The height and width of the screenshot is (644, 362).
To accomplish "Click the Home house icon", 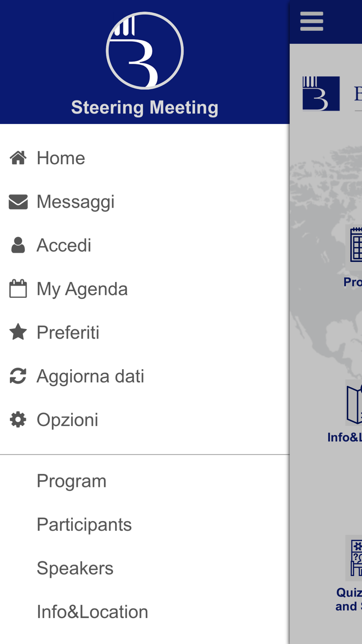I will (x=18, y=158).
